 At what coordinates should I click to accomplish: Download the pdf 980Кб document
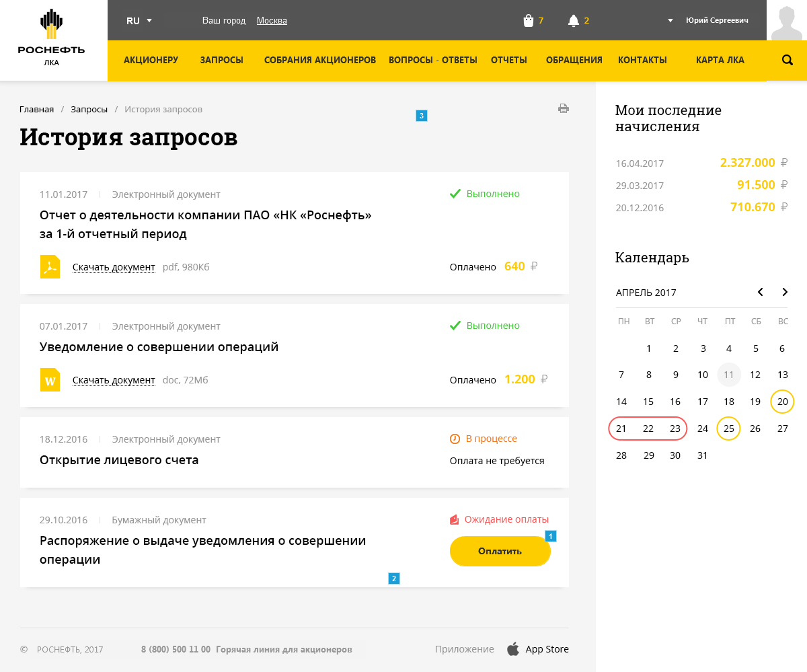tap(114, 267)
